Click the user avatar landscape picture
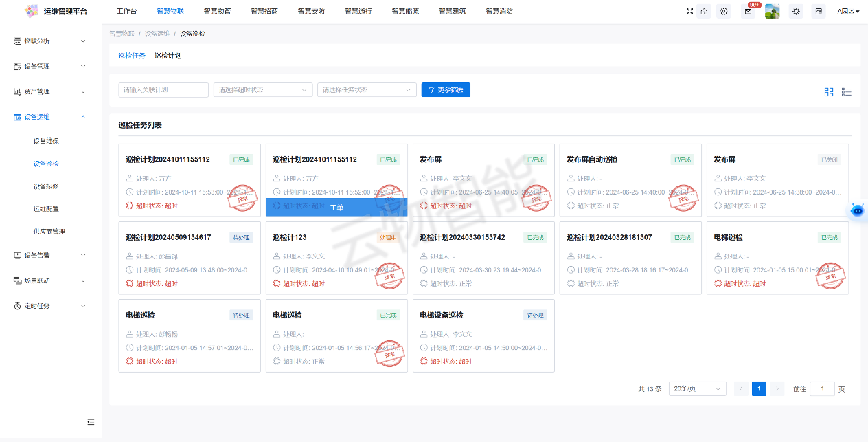 coord(772,11)
